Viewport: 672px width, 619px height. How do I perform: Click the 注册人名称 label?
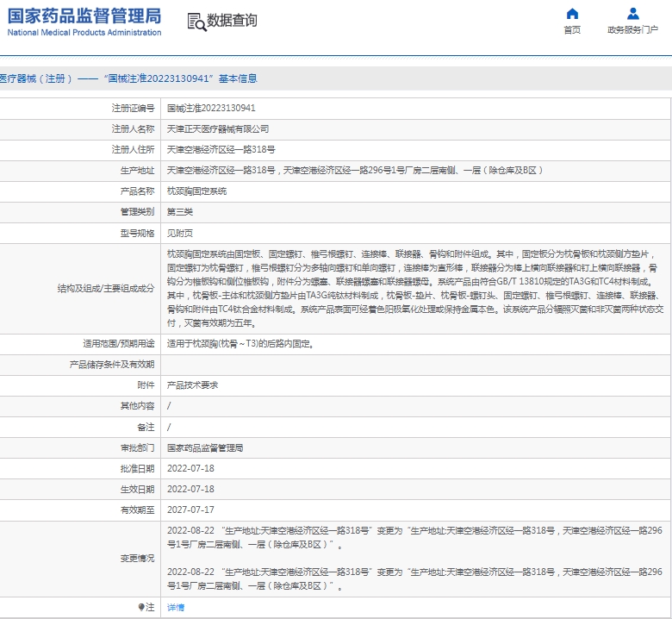point(133,128)
